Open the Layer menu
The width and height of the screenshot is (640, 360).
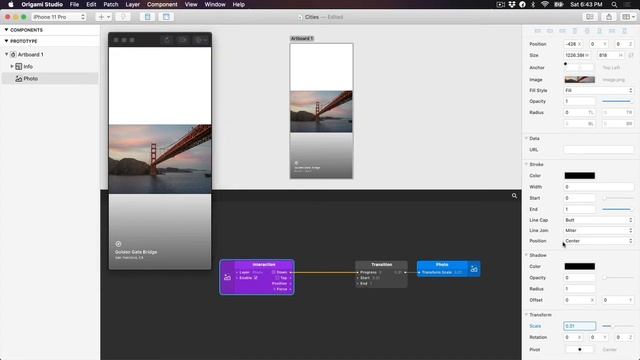pos(133,4)
